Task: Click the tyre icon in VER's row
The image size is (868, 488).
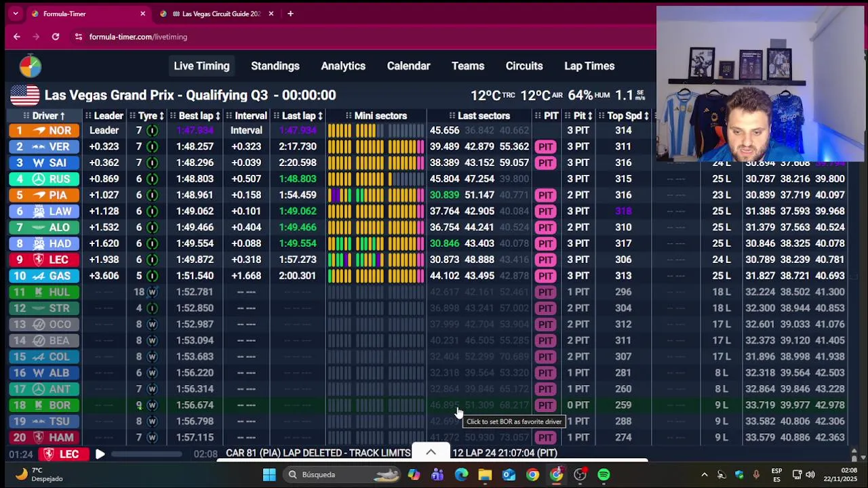Action: (152, 146)
